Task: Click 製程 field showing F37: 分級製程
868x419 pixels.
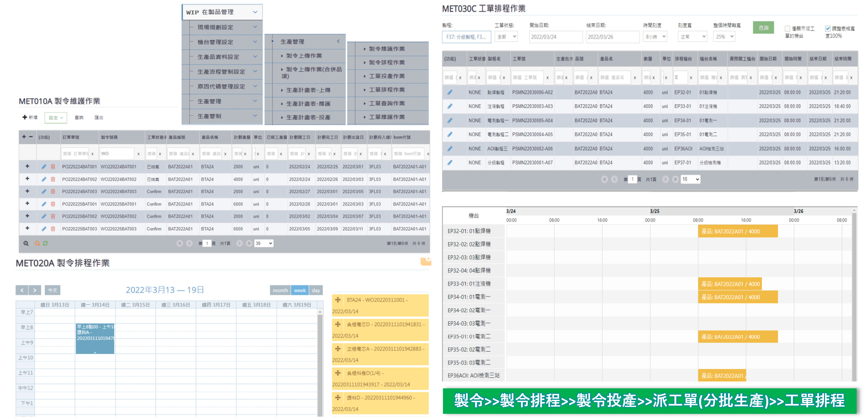Action: pos(466,37)
